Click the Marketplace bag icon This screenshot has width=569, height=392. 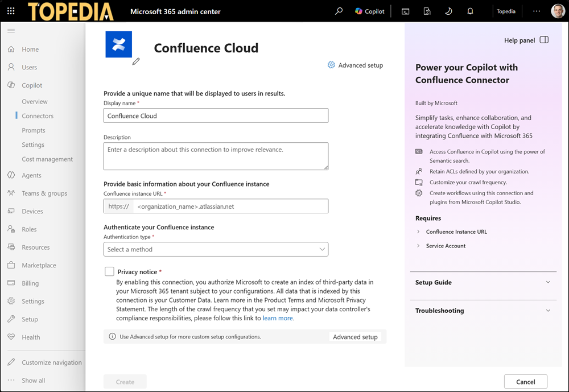11,265
